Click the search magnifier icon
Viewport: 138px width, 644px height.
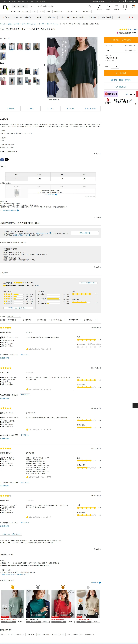tap(90, 7)
